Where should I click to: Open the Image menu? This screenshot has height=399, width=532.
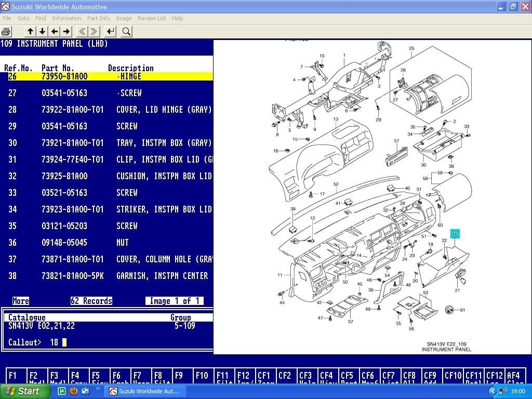[124, 18]
